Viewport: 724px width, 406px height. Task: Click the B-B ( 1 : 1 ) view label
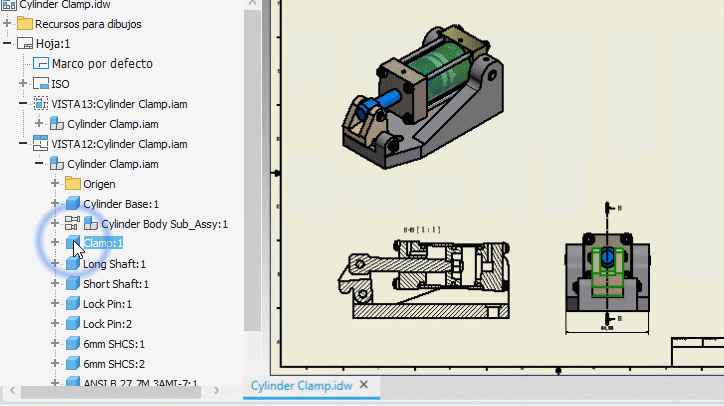pos(422,230)
